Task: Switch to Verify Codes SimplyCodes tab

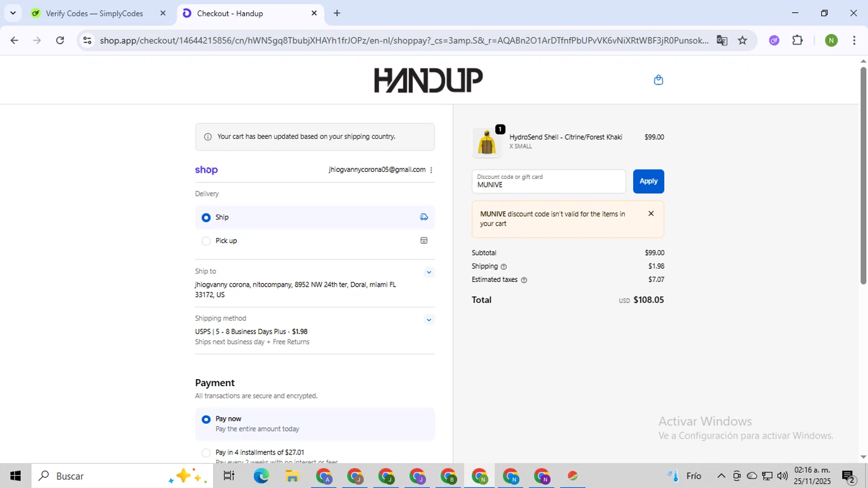Action: coord(94,13)
